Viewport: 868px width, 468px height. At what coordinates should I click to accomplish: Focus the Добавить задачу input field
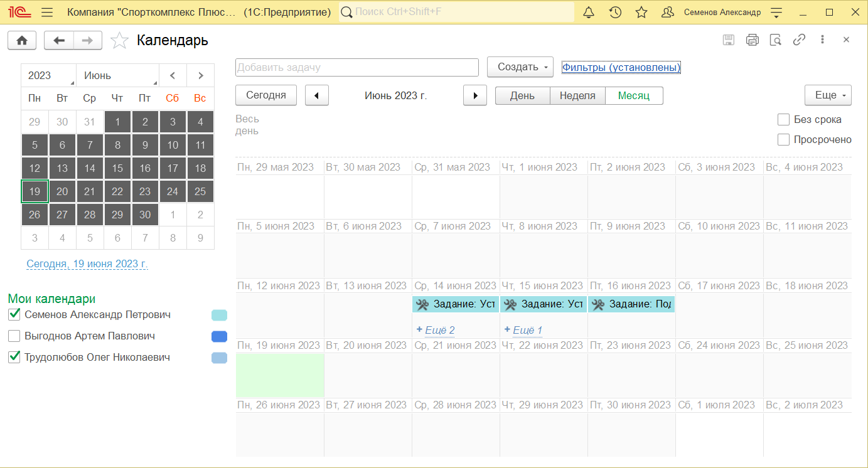357,67
